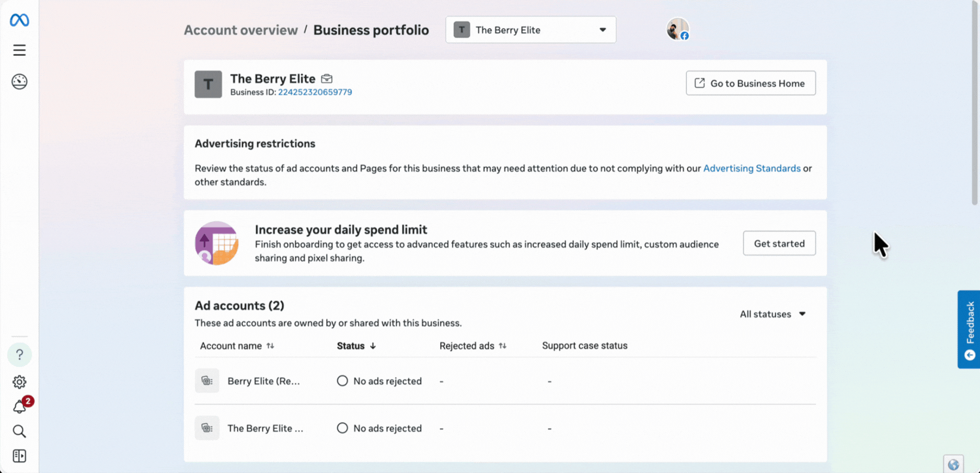Click the gray T business avatar

tap(208, 84)
